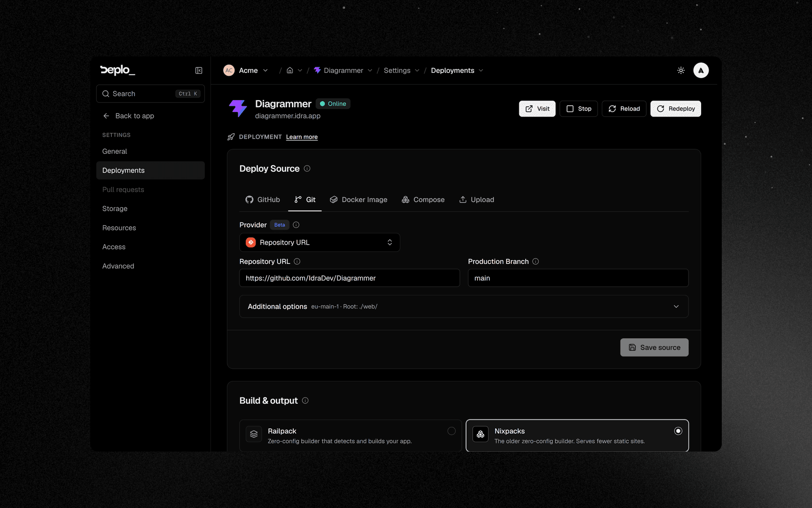Open the Storage settings page
Viewport: 812px width, 508px height.
tap(150, 209)
